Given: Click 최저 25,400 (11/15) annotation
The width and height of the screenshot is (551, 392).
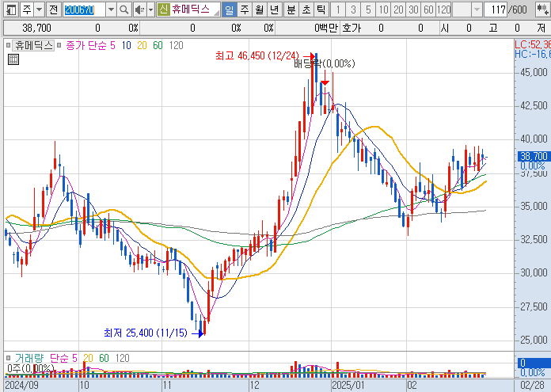Looking at the screenshot, I should 146,333.
